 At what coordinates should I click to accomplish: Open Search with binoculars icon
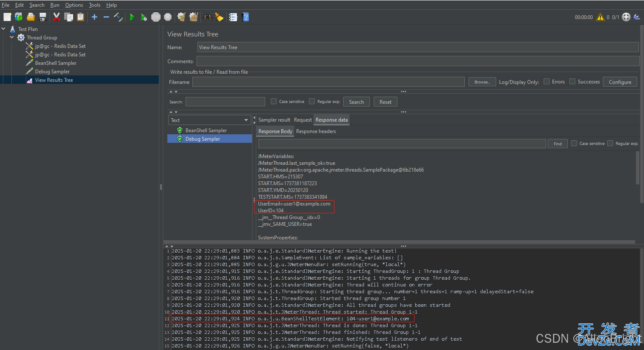pyautogui.click(x=208, y=17)
